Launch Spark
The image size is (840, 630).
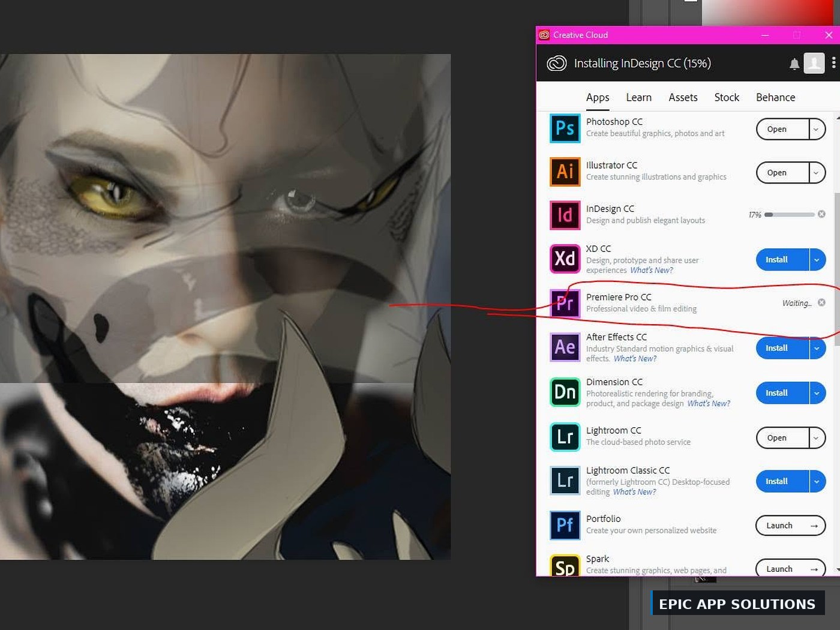(791, 569)
